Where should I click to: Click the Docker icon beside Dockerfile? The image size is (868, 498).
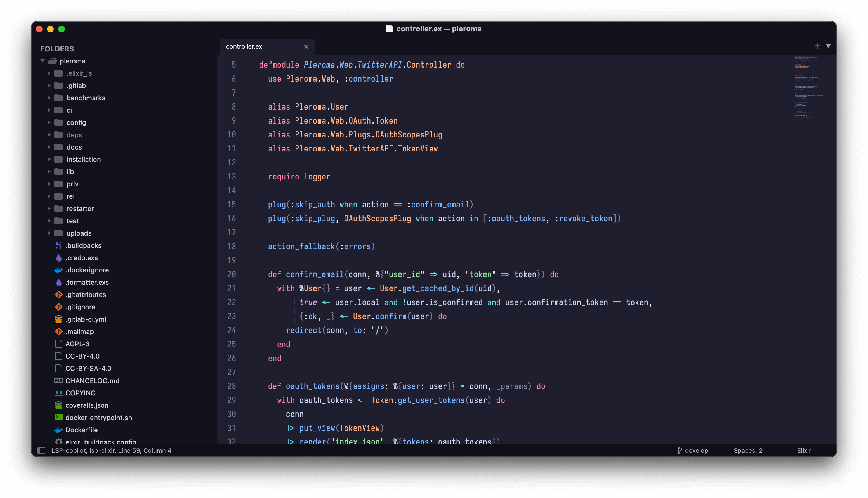[x=58, y=430]
